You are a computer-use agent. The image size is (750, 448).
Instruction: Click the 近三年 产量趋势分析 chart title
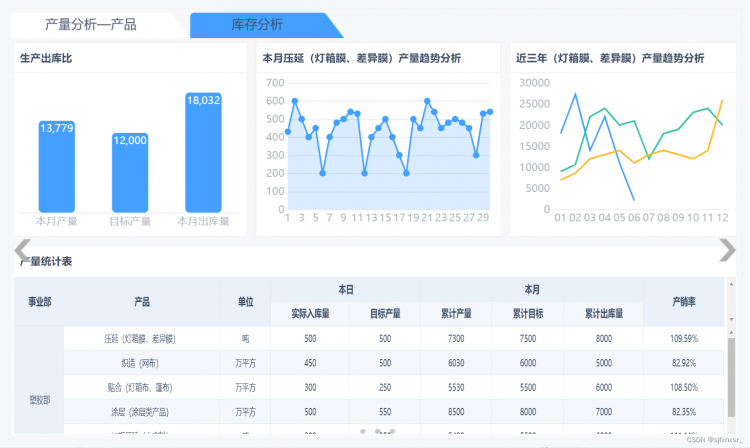tap(610, 58)
